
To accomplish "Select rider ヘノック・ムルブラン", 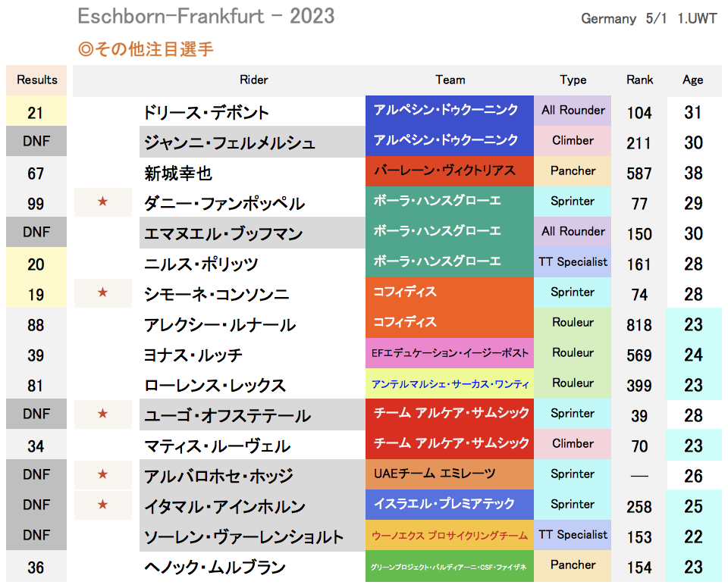I will [x=215, y=568].
